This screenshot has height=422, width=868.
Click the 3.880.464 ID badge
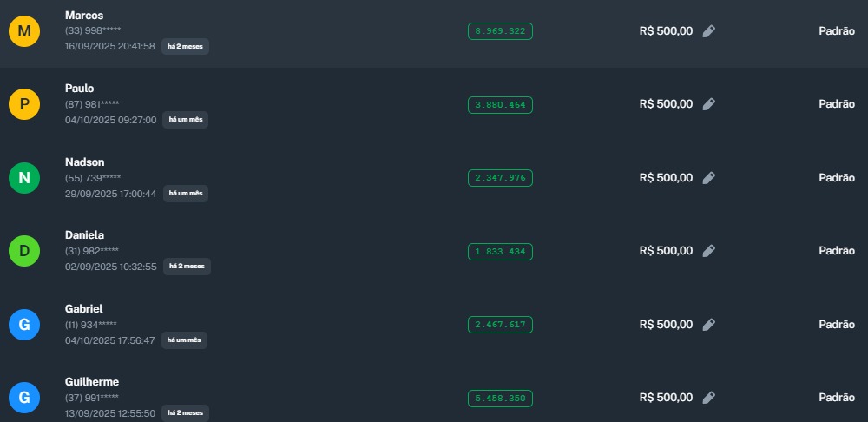[500, 104]
